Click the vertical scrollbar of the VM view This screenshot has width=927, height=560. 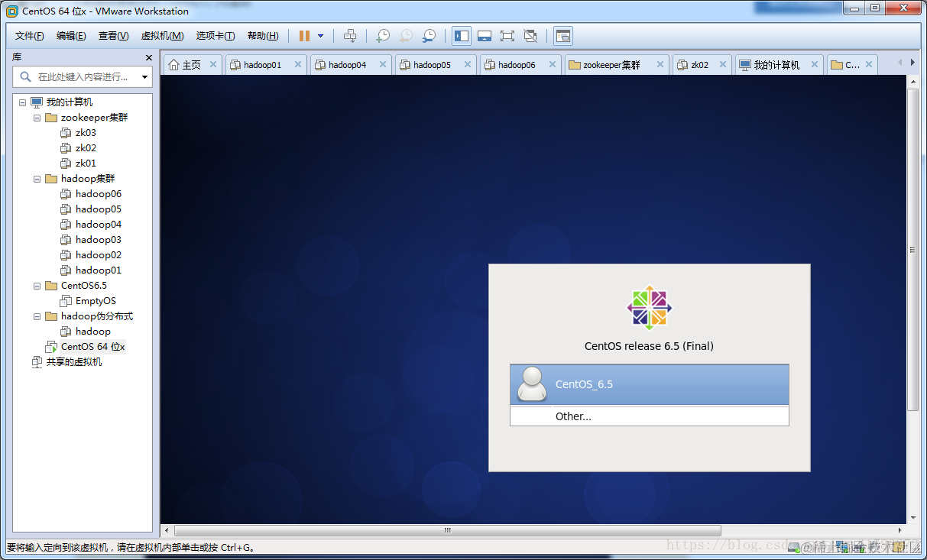coord(912,250)
